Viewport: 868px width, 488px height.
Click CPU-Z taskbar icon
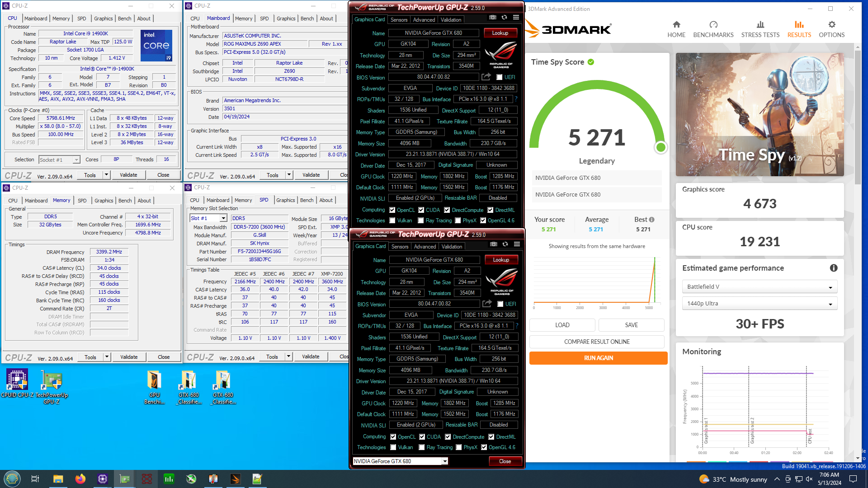click(x=103, y=479)
